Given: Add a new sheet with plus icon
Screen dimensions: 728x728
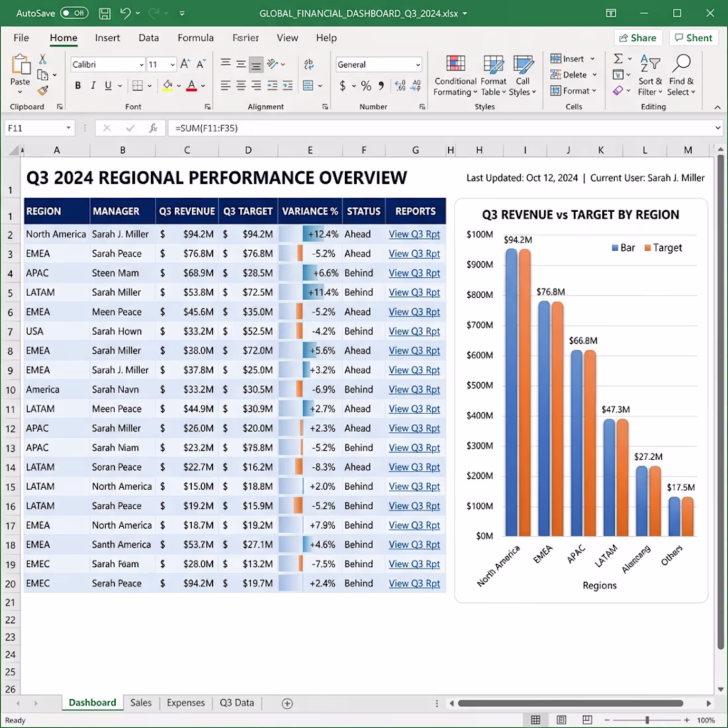Looking at the screenshot, I should click(x=287, y=704).
